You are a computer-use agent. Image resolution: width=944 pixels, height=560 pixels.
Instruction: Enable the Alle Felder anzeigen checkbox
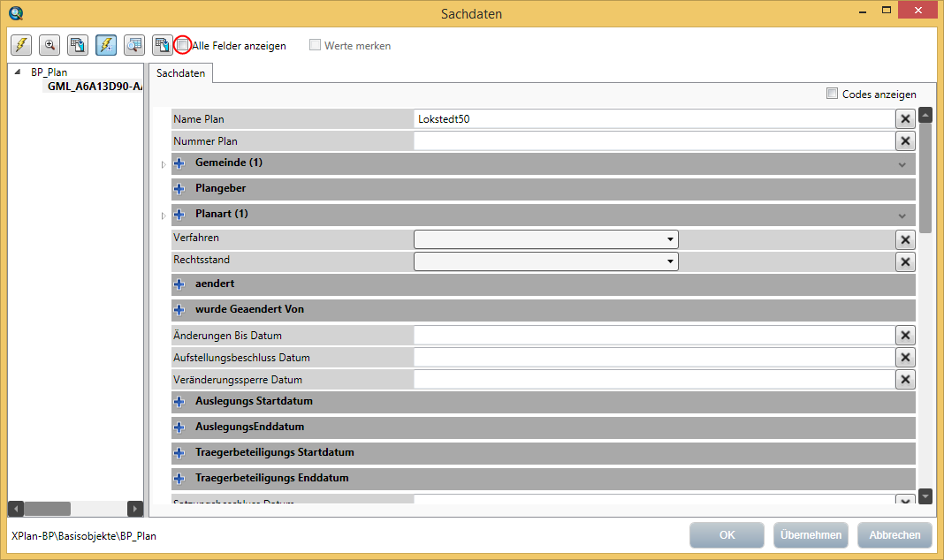[183, 44]
